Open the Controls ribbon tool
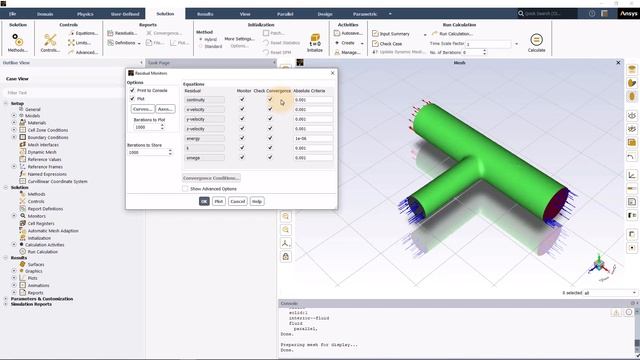The image size is (640, 360). 50,43
